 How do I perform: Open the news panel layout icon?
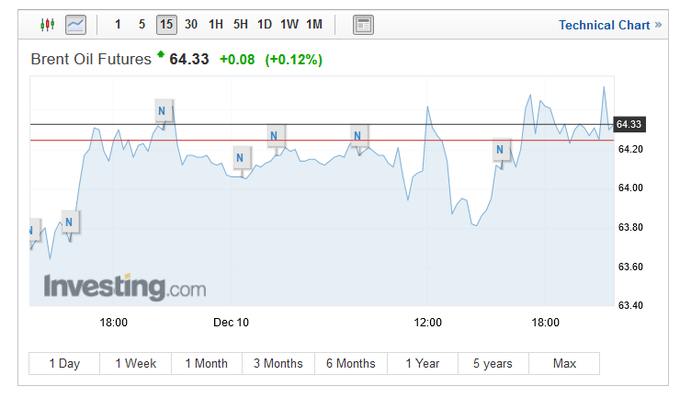363,25
